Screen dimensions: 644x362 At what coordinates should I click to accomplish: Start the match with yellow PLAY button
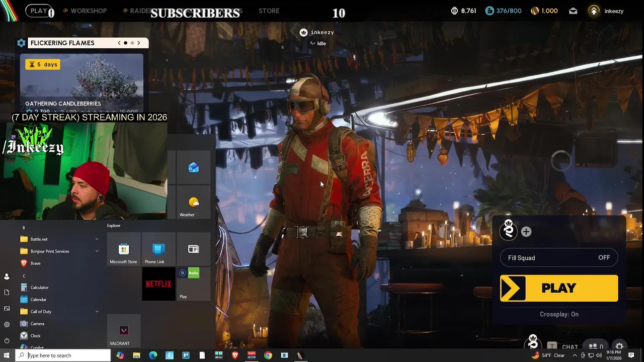pyautogui.click(x=559, y=288)
